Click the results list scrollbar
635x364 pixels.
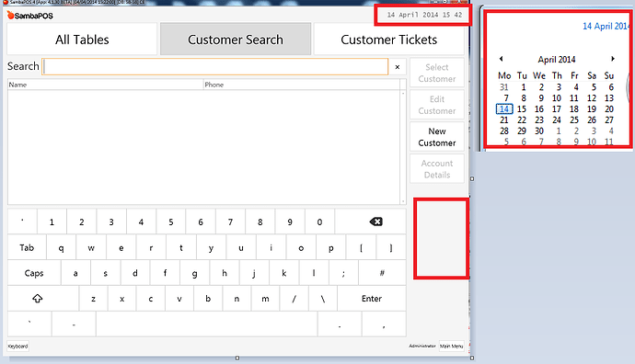(403, 147)
